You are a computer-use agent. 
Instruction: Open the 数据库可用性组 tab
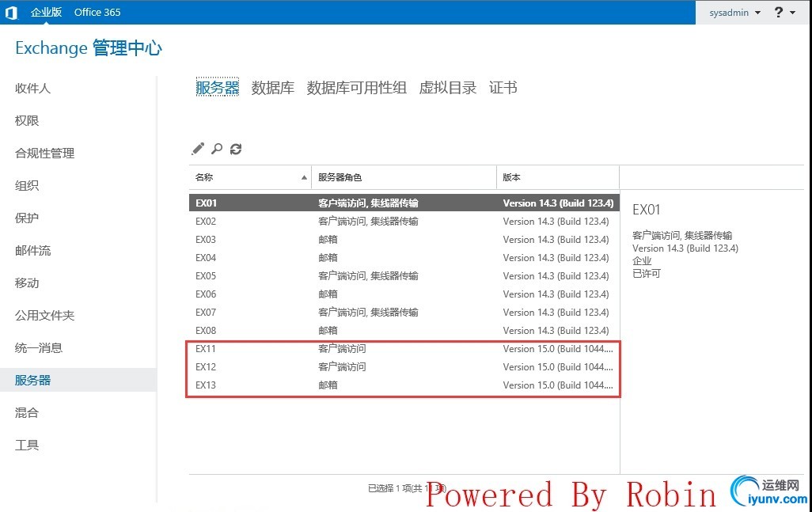(x=356, y=88)
